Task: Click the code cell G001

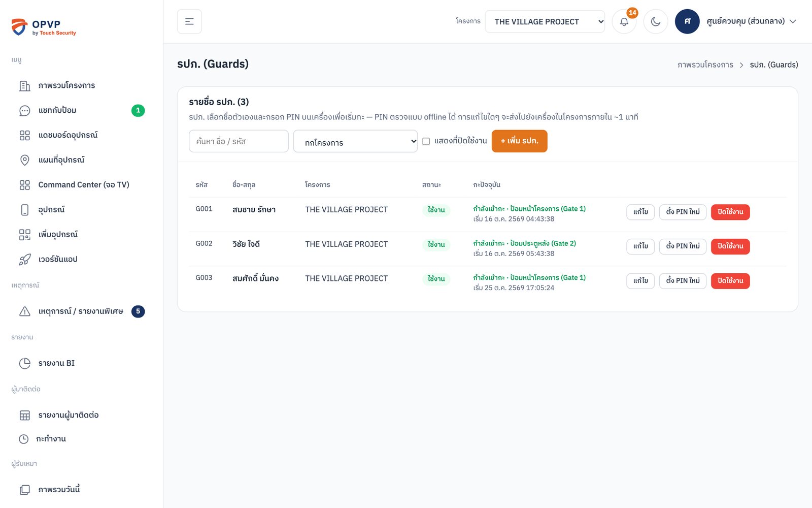Action: pyautogui.click(x=204, y=209)
